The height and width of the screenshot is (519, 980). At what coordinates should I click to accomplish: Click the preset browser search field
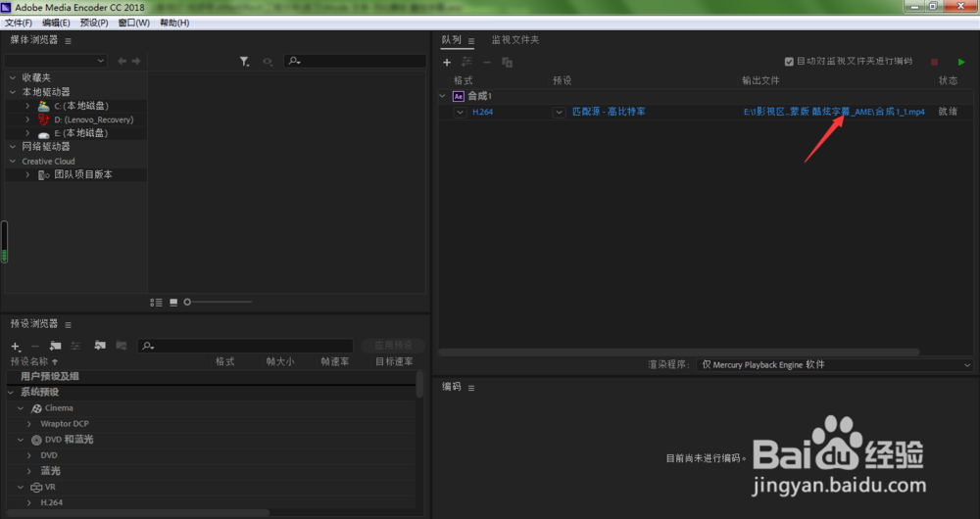click(x=245, y=346)
